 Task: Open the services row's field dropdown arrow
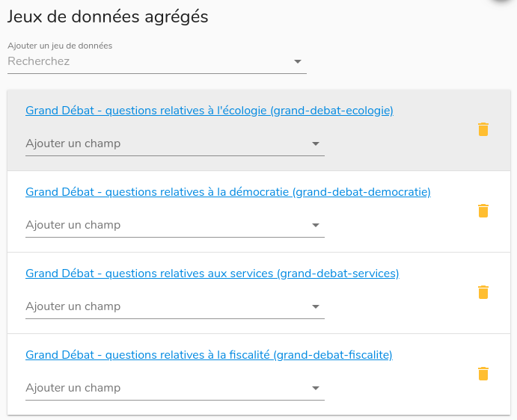[316, 306]
